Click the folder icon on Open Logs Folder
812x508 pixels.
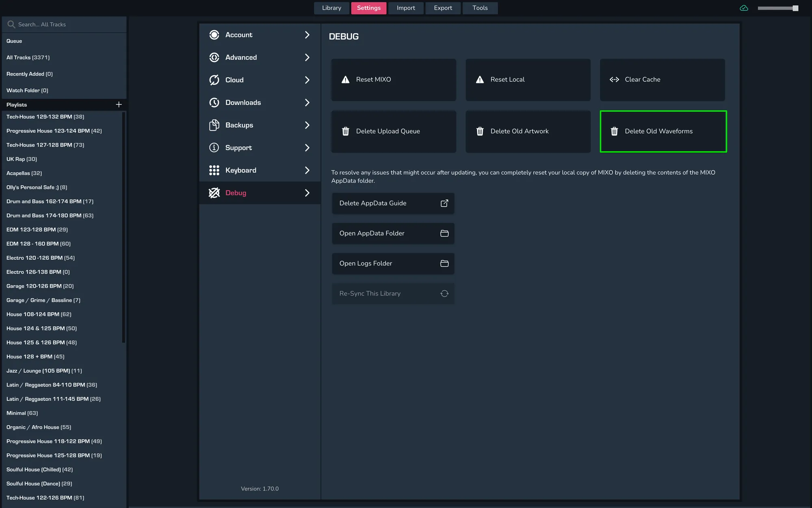tap(445, 263)
